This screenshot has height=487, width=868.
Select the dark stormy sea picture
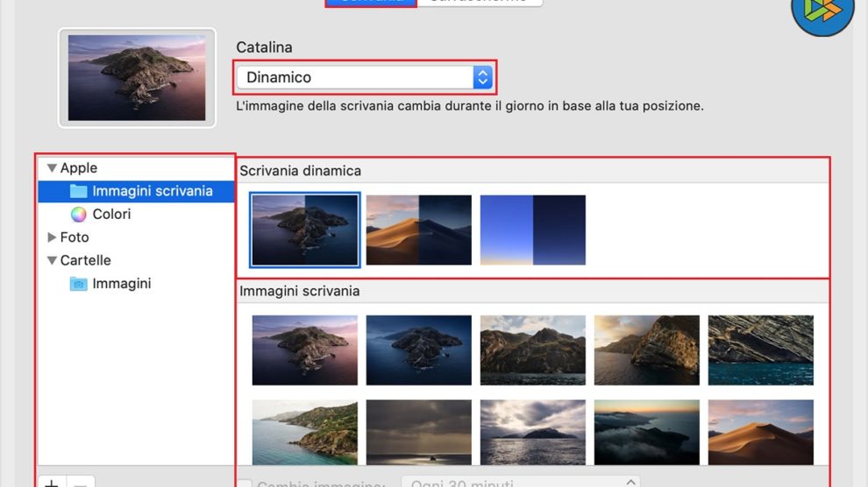(x=419, y=433)
